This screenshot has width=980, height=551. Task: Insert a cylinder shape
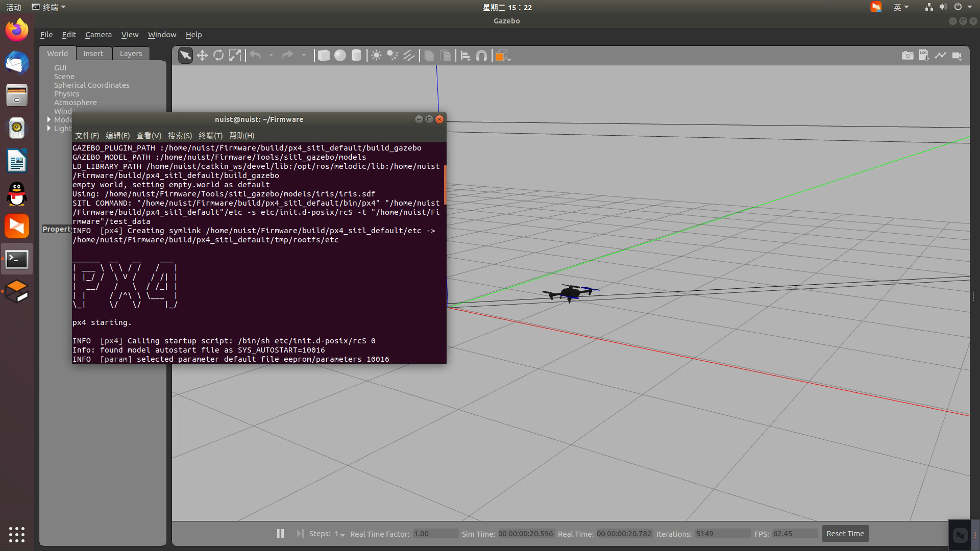pos(356,56)
